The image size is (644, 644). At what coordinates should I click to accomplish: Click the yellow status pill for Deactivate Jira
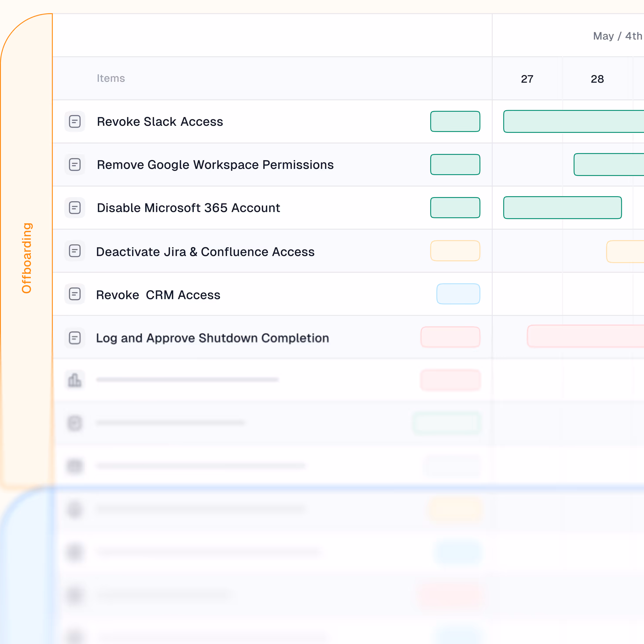[455, 251]
